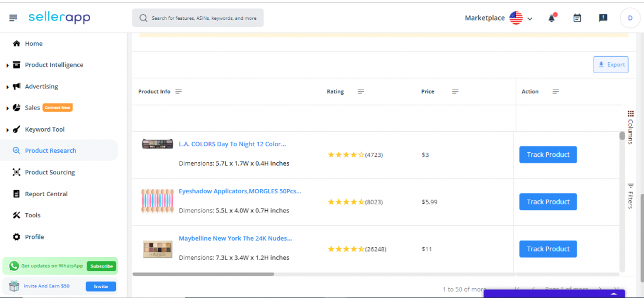The width and height of the screenshot is (644, 298).
Task: Expand the Sales arrow
Action: coord(8,108)
